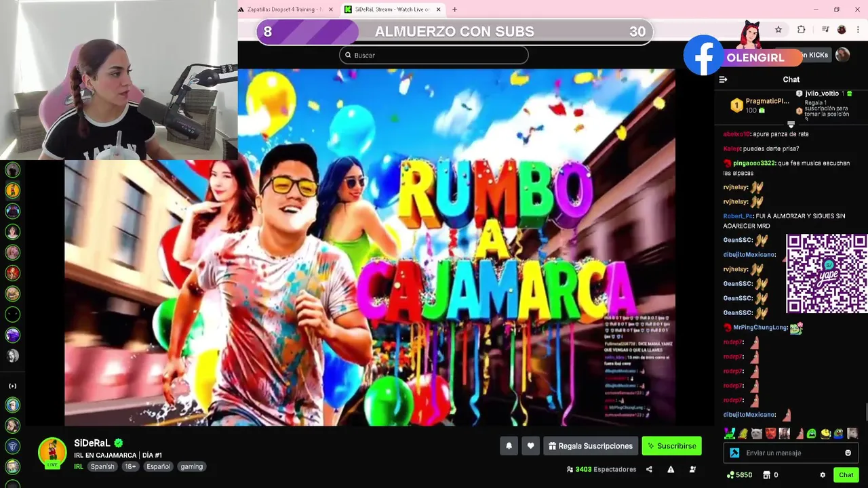The width and height of the screenshot is (868, 488).
Task: Click the report warning triangle icon
Action: pyautogui.click(x=671, y=469)
